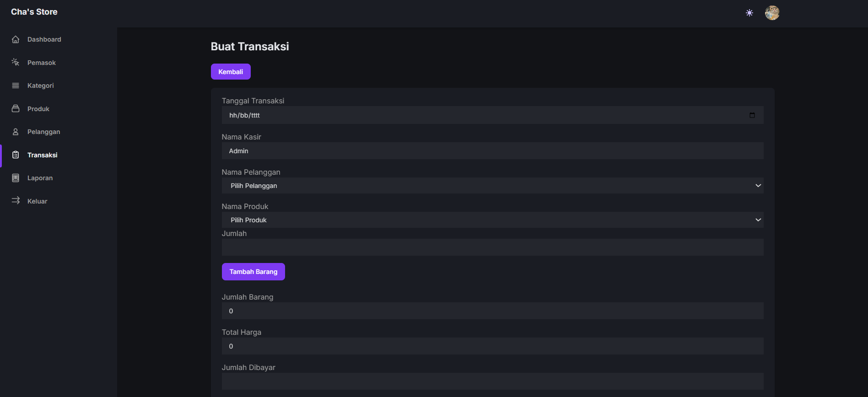
Task: Click the Cha's Store title link
Action: 34,12
